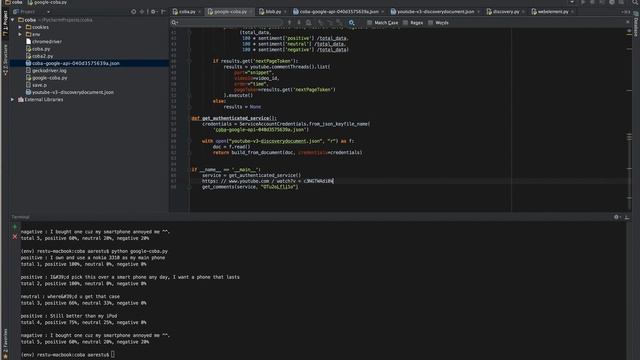Select youtube-v3-discoverydocument.json in project tree
Viewport: 640px width, 360px height.
pyautogui.click(x=70, y=92)
